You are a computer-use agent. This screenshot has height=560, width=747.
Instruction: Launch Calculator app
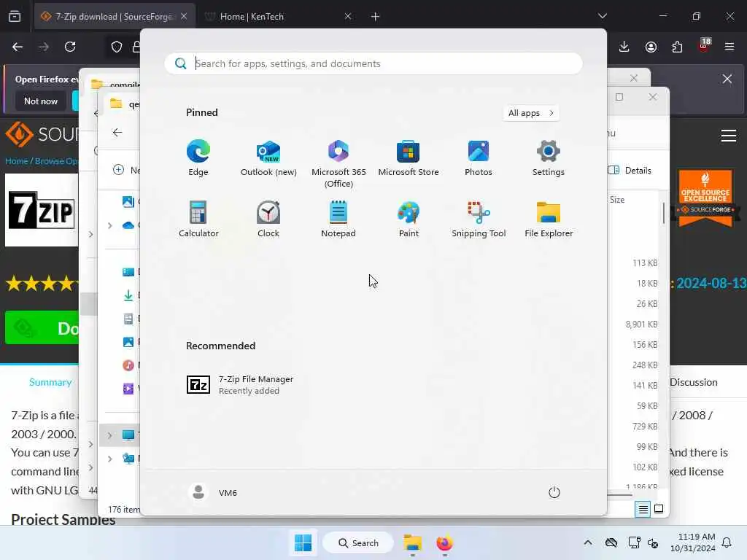[198, 219]
